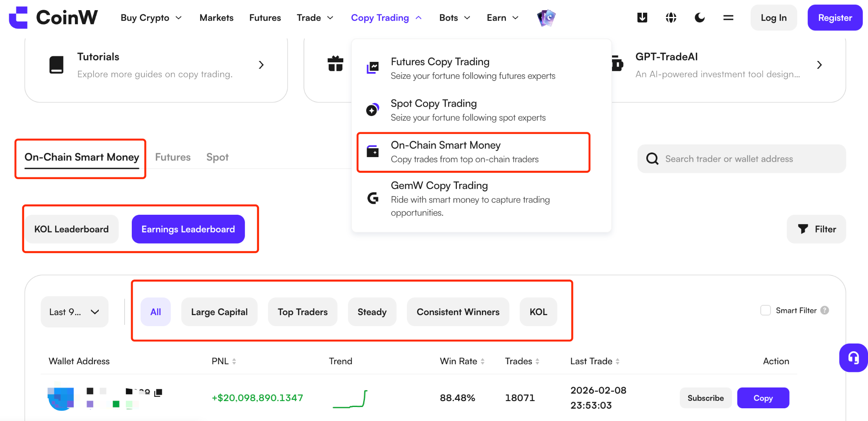This screenshot has height=421, width=868.
Task: Select On-Chain Smart Money menu entry
Action: 473,152
